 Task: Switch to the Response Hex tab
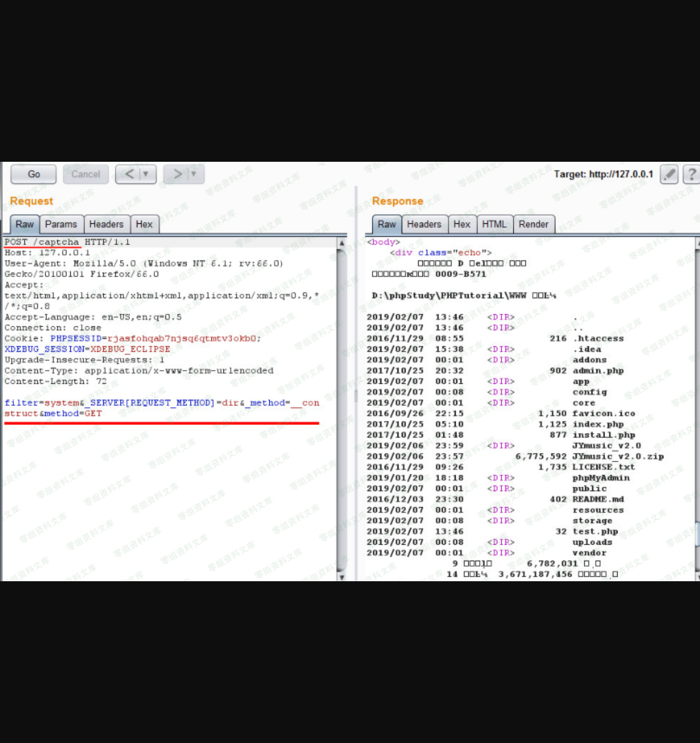462,224
